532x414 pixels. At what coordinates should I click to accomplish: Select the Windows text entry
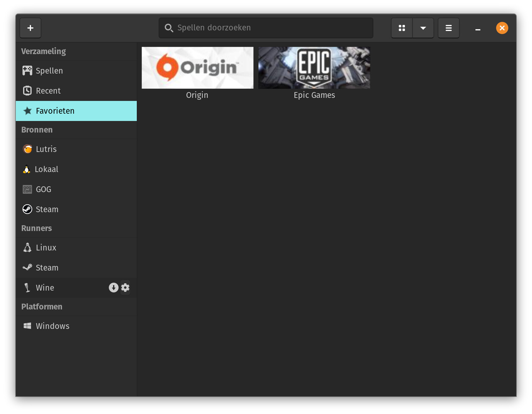[53, 326]
